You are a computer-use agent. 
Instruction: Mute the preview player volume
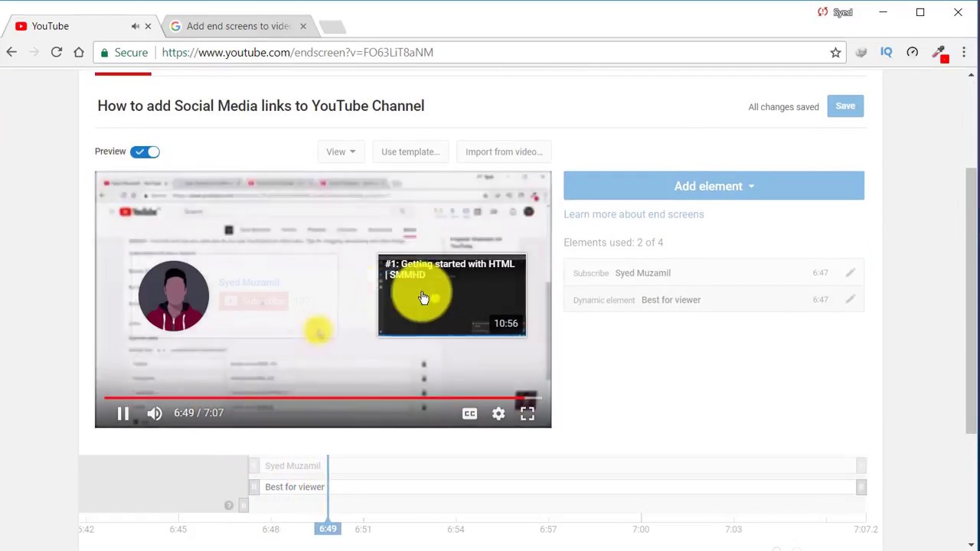click(x=155, y=413)
